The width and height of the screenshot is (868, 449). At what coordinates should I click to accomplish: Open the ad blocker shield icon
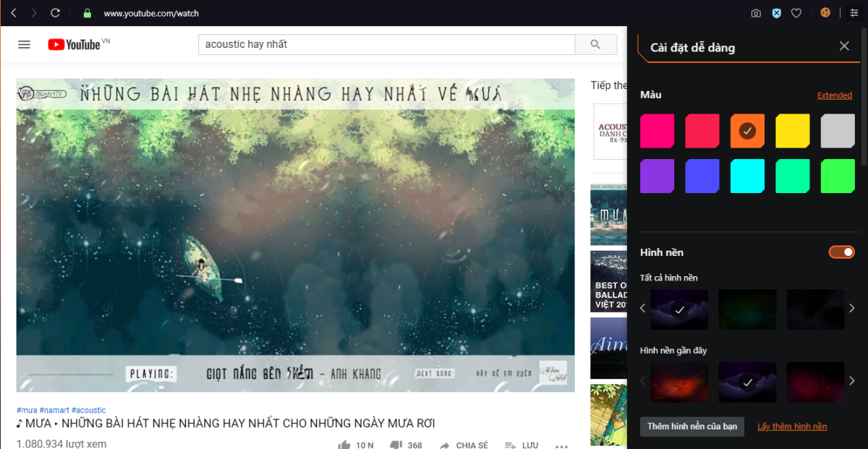776,13
